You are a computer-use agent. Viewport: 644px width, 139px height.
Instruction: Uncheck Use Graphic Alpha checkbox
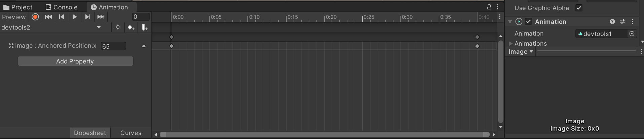579,8
